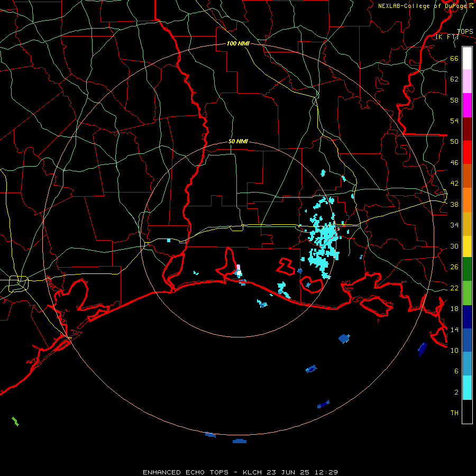Click the black threshold swatch beside TH
The width and height of the screenshot is (476, 476).
point(467,411)
